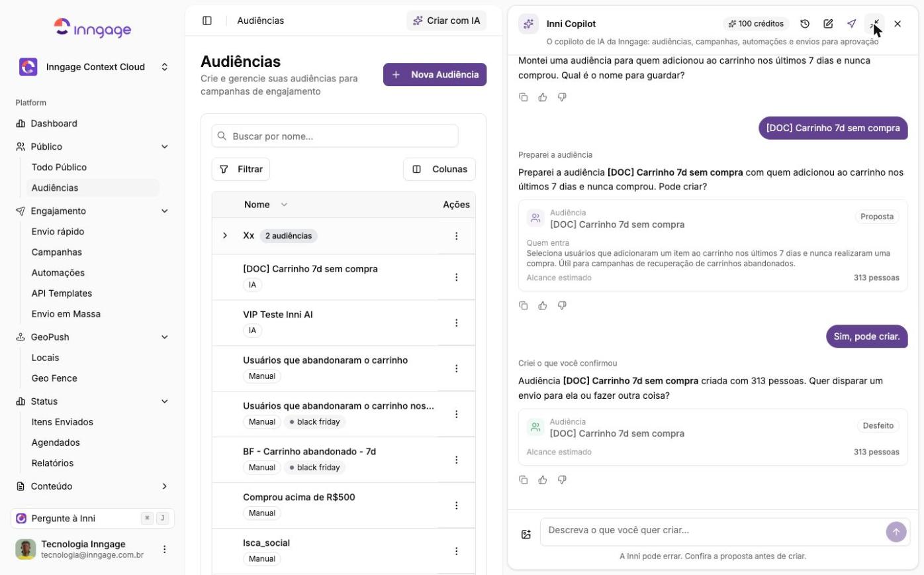924x575 pixels.
Task: Open the Colunas column selector
Action: click(x=439, y=169)
